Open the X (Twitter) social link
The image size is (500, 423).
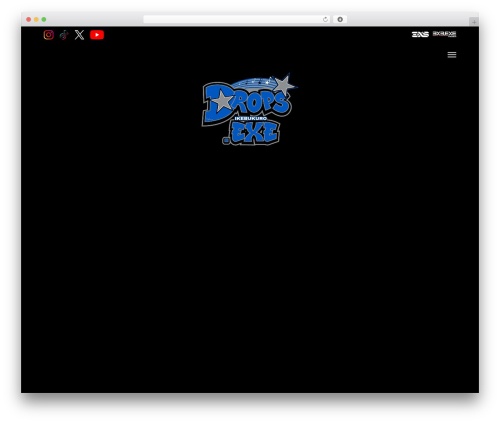coord(79,35)
